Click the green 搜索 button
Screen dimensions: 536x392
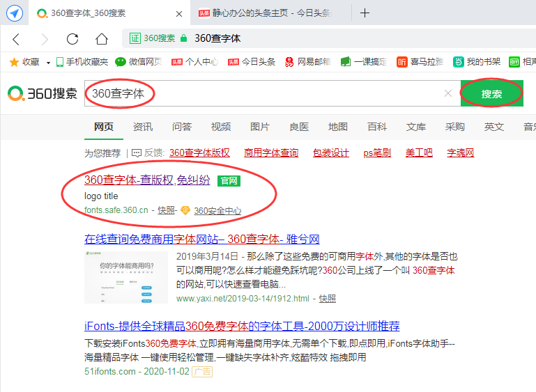click(x=492, y=93)
